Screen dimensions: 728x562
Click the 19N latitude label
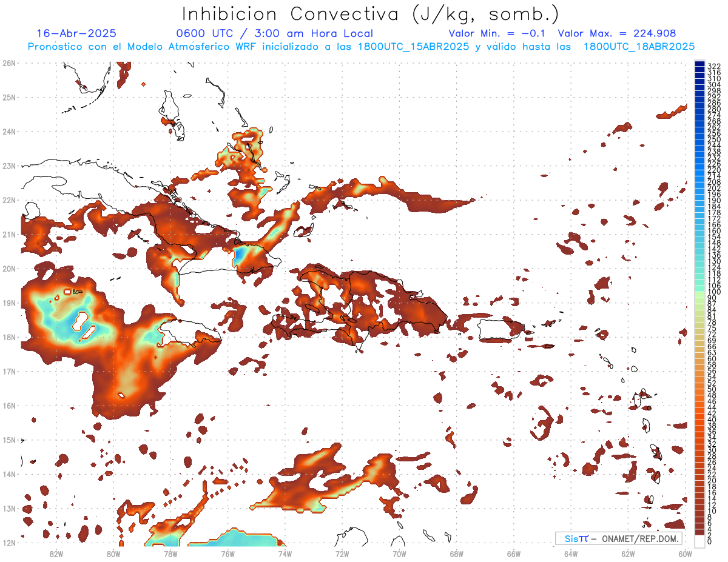[x=8, y=303]
